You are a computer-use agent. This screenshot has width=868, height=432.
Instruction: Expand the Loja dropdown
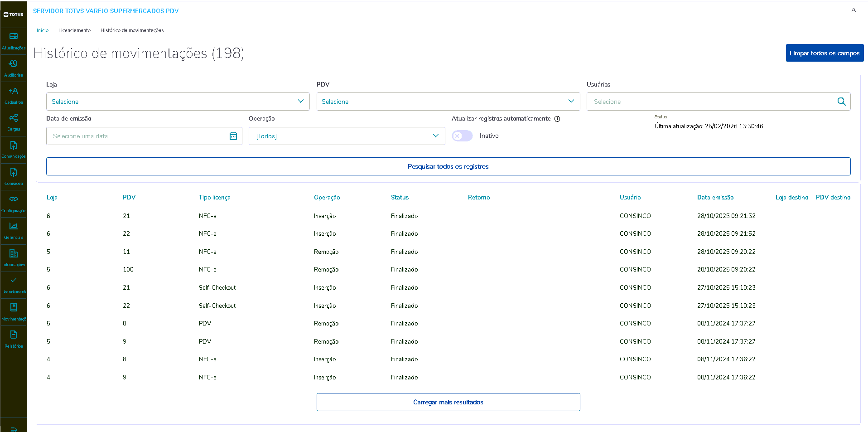178,102
